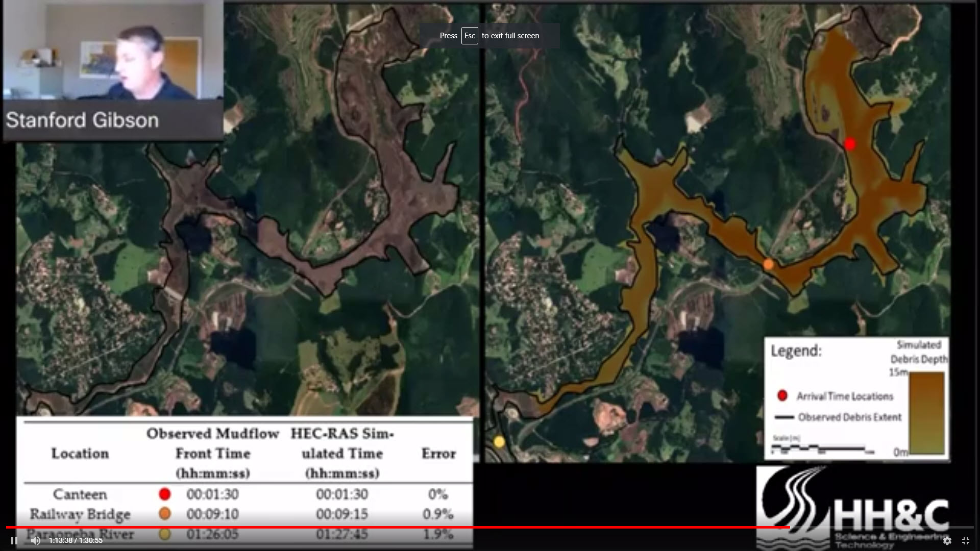Click the '0.9%' error value
Viewport: 980px width, 551px height.
tap(438, 514)
